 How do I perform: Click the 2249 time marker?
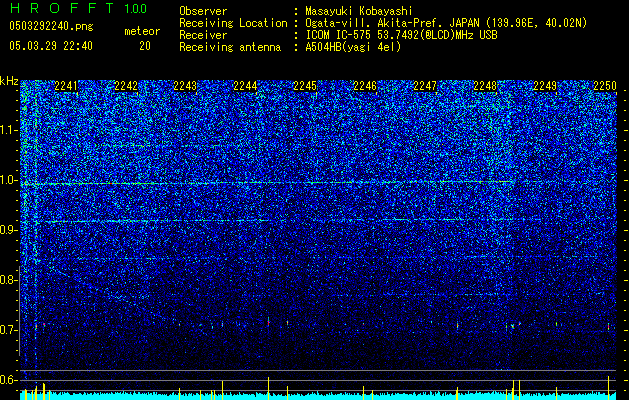tap(545, 86)
